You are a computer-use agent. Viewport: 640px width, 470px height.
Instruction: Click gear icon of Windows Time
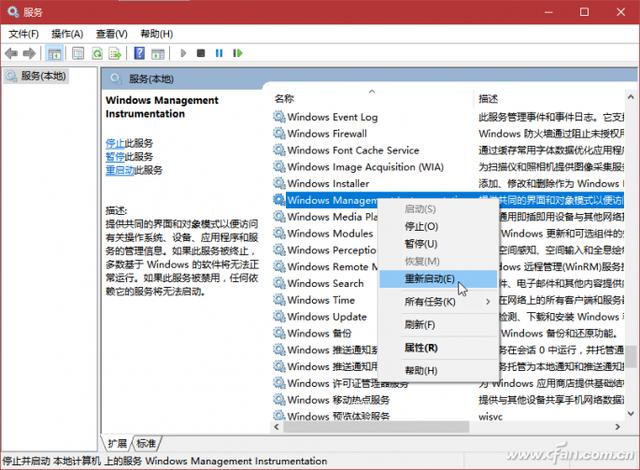point(279,300)
